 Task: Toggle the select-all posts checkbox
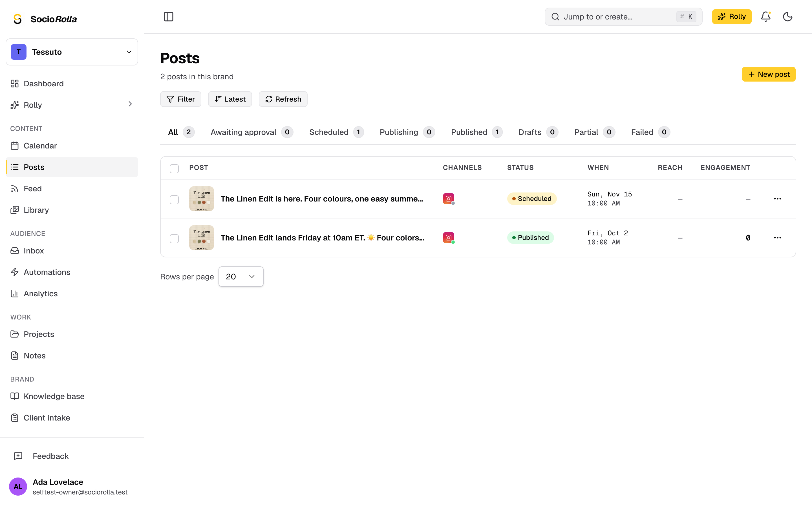tap(174, 168)
